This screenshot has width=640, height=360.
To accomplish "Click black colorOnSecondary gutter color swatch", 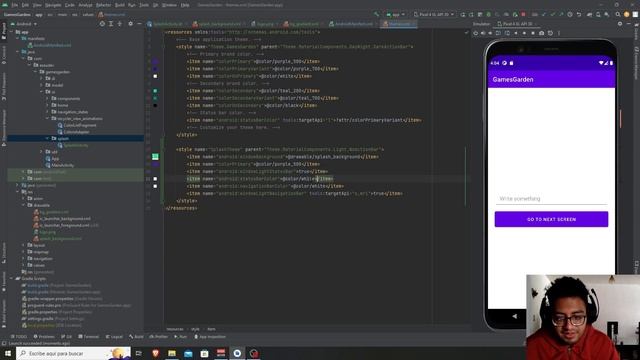I will (x=155, y=106).
